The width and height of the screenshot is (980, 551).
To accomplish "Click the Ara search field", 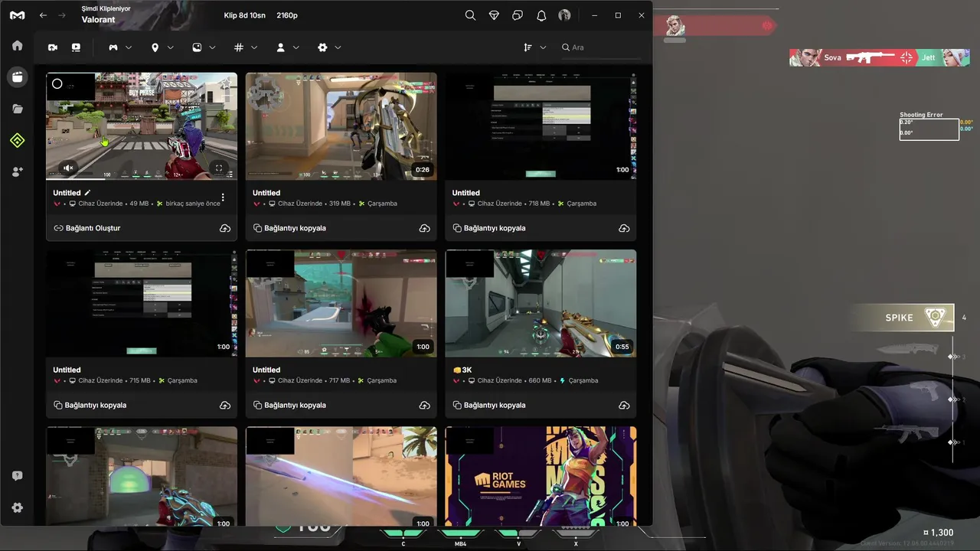I will 601,47.
